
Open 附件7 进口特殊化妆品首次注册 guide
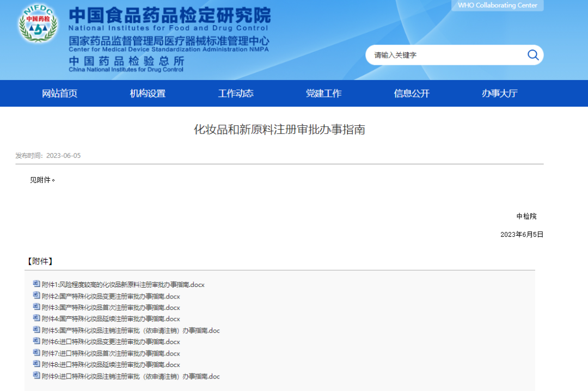111,353
